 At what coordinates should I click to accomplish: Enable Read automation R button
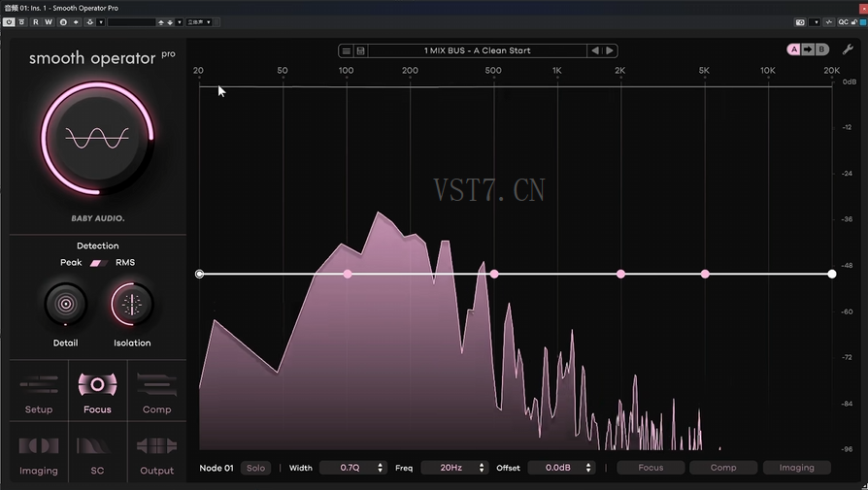coord(35,22)
